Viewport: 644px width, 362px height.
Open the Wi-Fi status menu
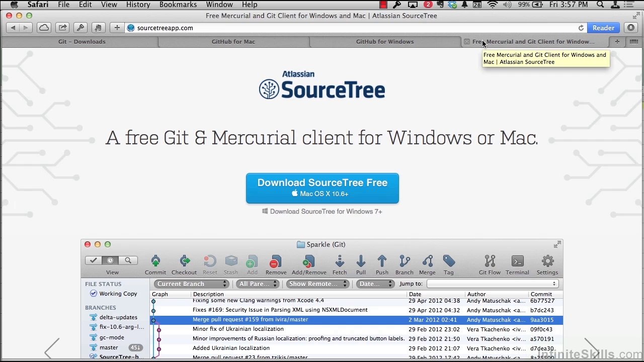point(493,5)
